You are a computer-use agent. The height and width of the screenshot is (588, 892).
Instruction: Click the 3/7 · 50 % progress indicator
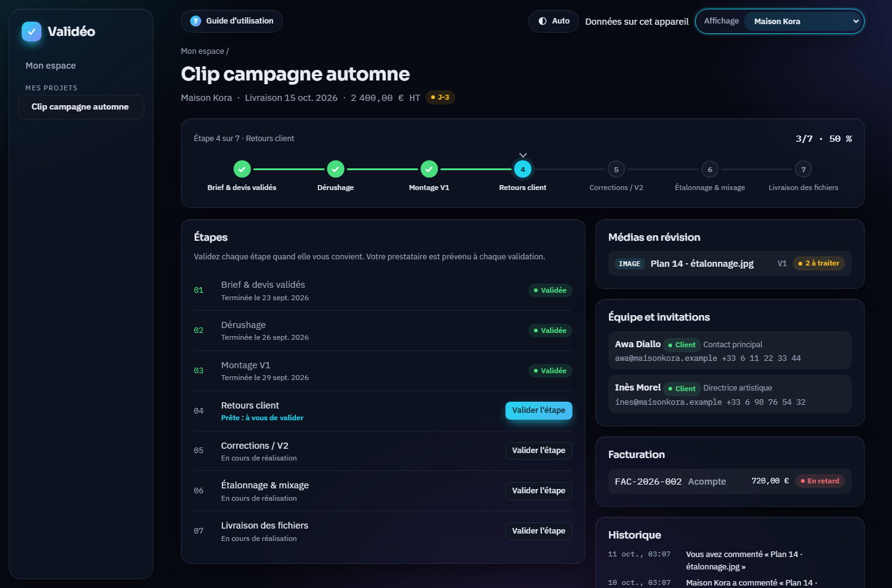click(x=824, y=139)
